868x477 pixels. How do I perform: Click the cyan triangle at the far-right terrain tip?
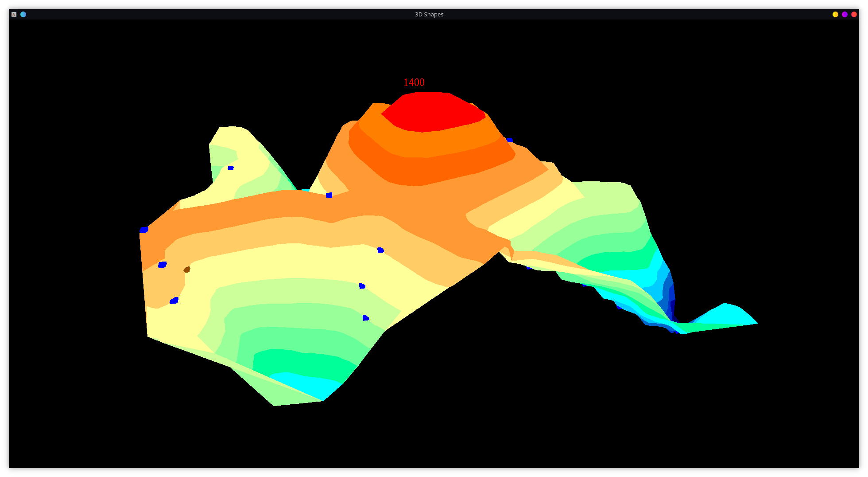tap(731, 315)
